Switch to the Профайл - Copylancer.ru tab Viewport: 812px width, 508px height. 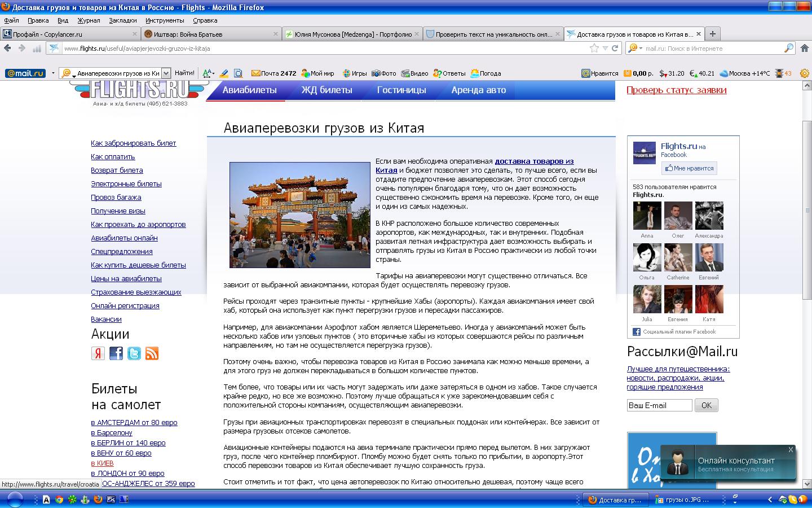pyautogui.click(x=70, y=34)
